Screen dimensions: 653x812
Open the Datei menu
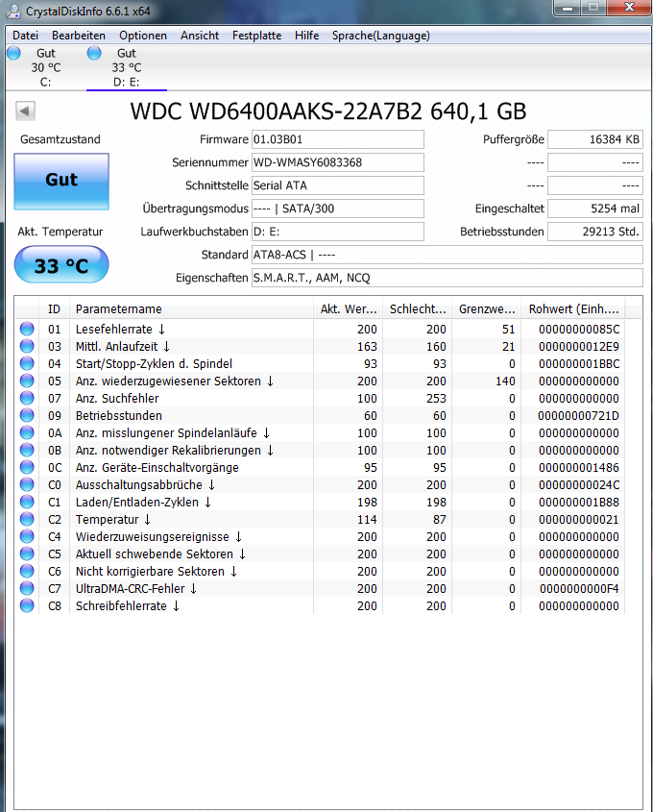coord(25,36)
